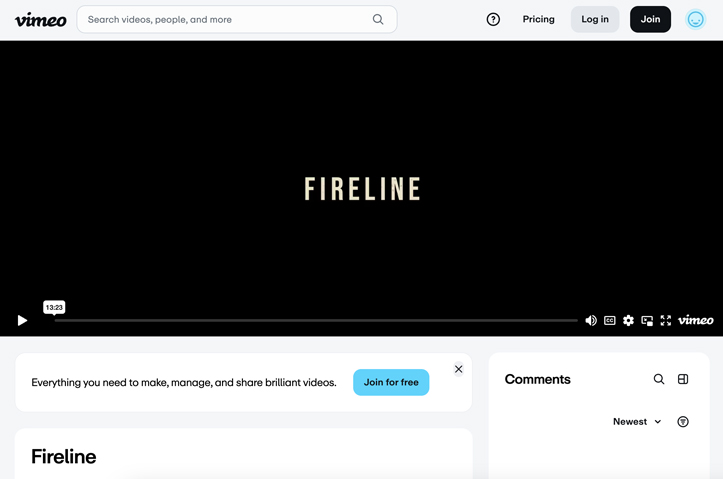Click the Comments heading
The width and height of the screenshot is (723, 479).
[x=537, y=379]
